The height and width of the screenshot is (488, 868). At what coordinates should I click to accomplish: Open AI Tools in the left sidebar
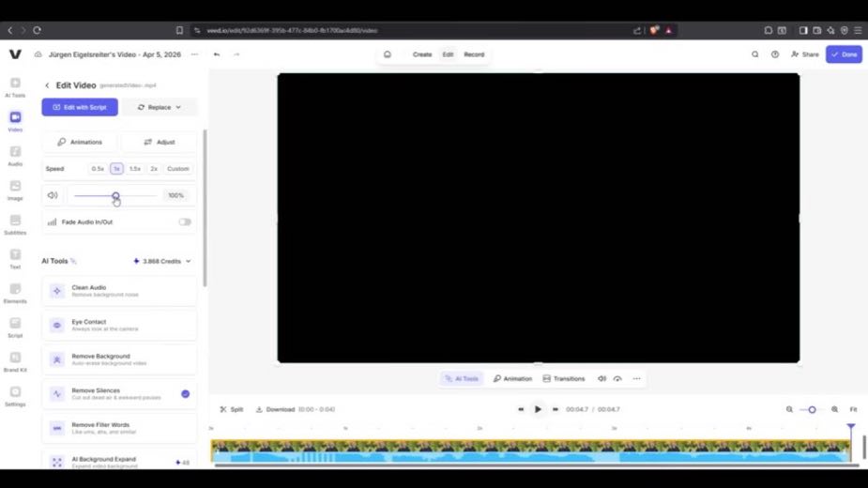tap(15, 87)
